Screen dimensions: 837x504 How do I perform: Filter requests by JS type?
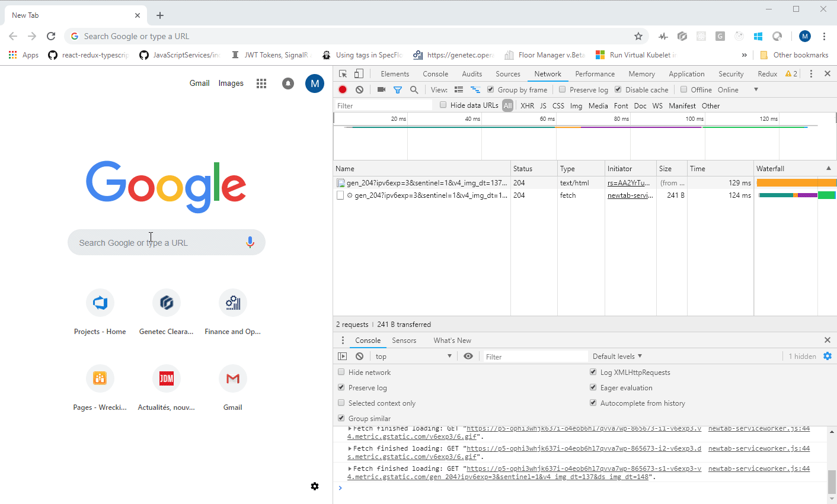tap(543, 106)
